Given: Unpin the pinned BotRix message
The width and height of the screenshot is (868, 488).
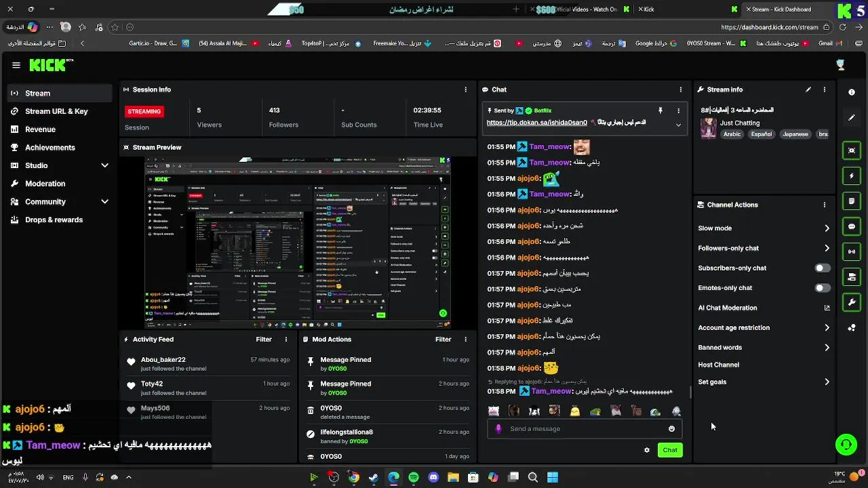Looking at the screenshot, I should click(x=660, y=110).
